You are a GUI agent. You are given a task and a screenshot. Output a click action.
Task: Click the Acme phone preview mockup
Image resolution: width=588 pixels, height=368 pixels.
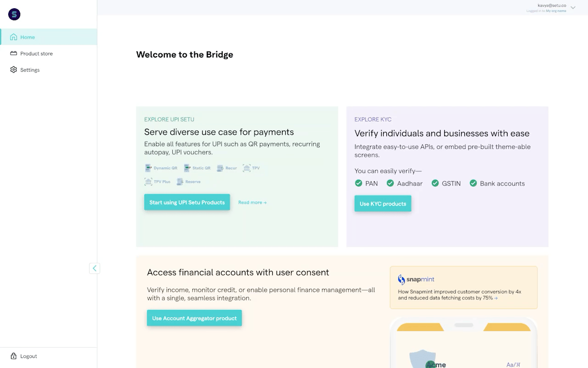click(463, 345)
